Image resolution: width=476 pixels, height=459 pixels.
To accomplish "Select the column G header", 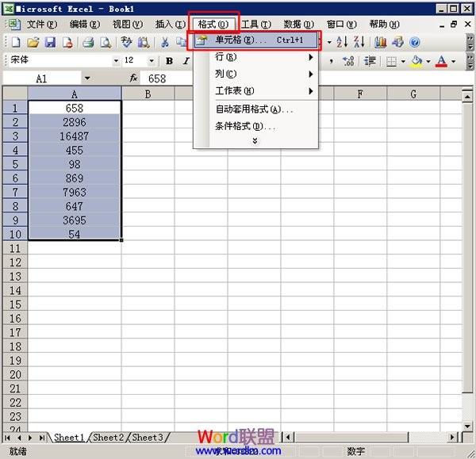I will coord(413,94).
